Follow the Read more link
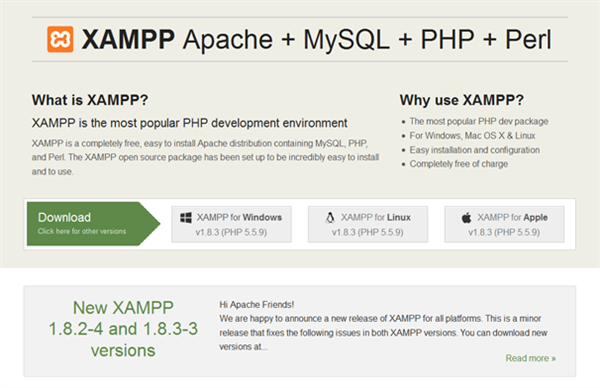The image size is (600, 388). (x=530, y=358)
